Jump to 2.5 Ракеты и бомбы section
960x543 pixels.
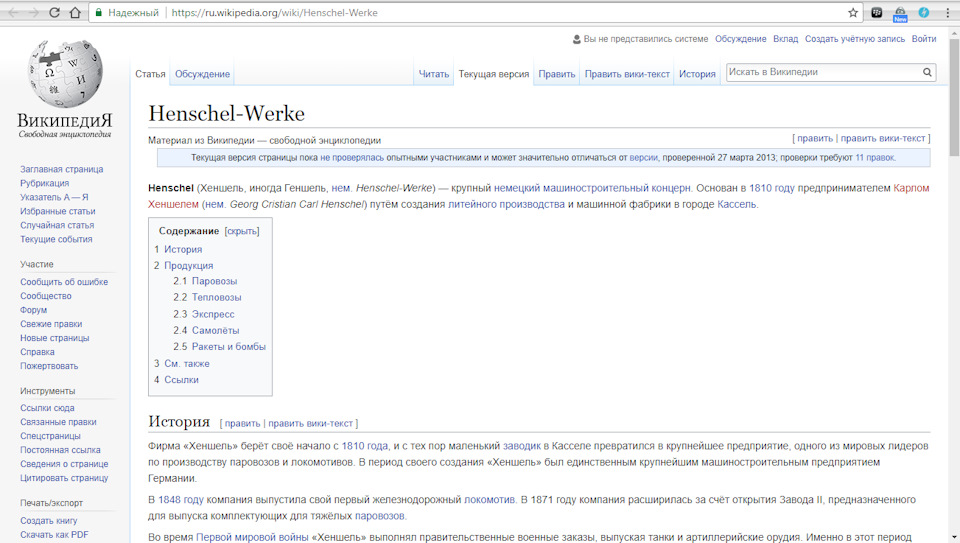pos(228,346)
